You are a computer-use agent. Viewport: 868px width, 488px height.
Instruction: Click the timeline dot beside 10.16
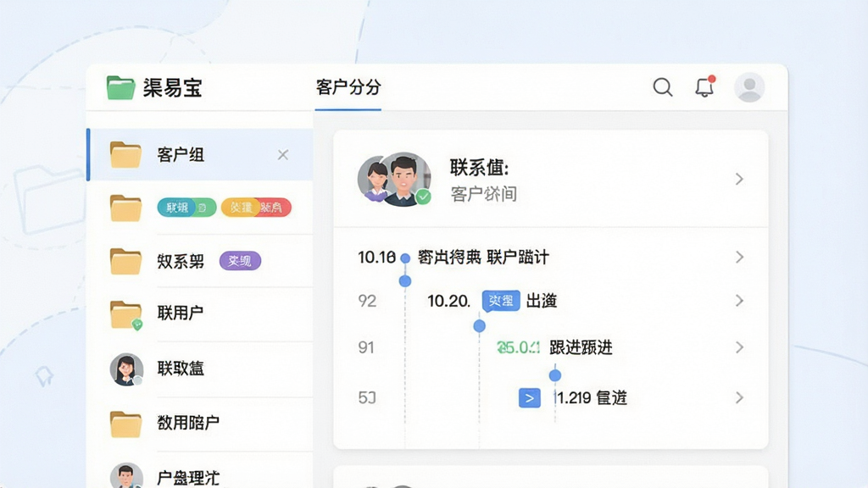[405, 258]
